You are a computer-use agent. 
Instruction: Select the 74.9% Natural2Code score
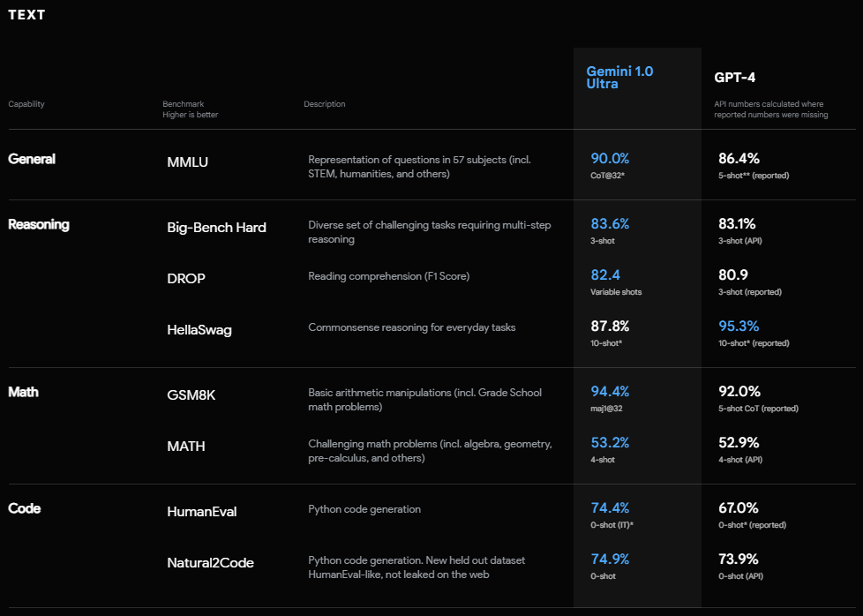[610, 560]
